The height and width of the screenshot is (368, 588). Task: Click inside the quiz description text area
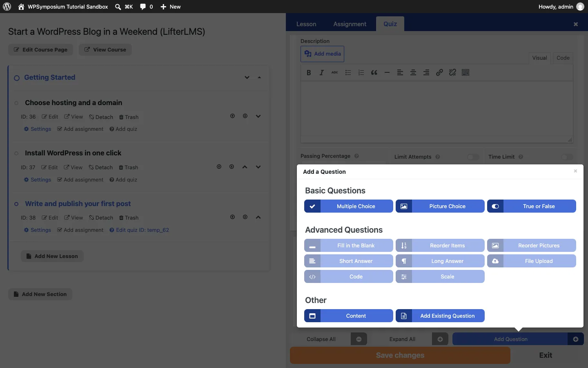pos(437,109)
